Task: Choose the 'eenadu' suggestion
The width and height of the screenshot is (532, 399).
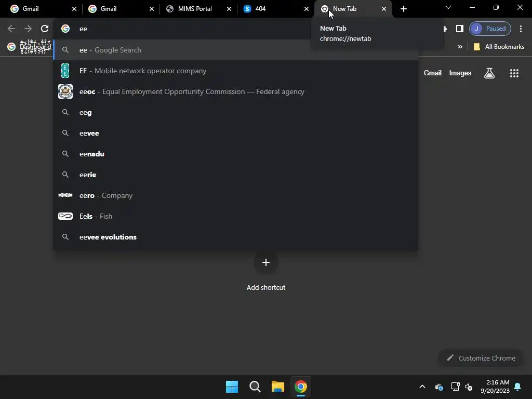Action: (x=235, y=154)
